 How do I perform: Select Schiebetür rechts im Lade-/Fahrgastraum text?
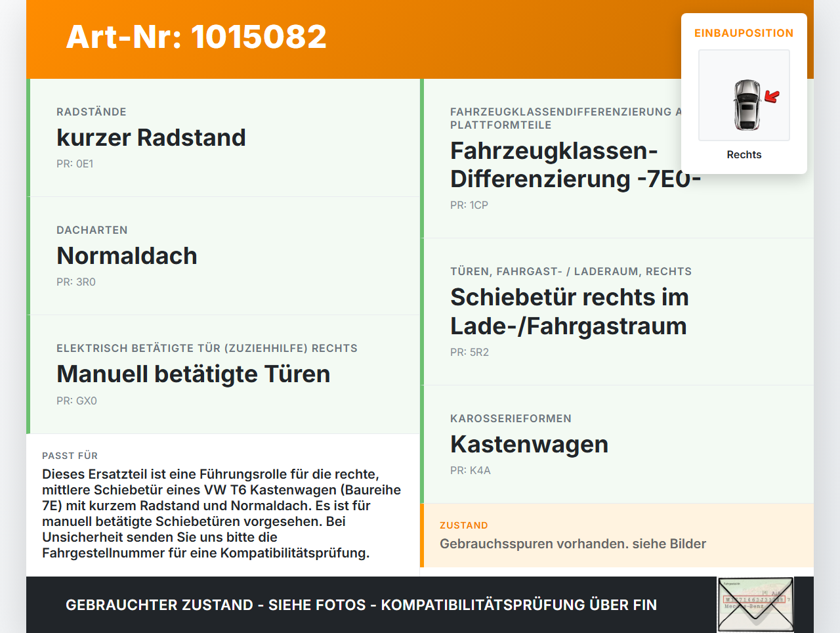569,311
